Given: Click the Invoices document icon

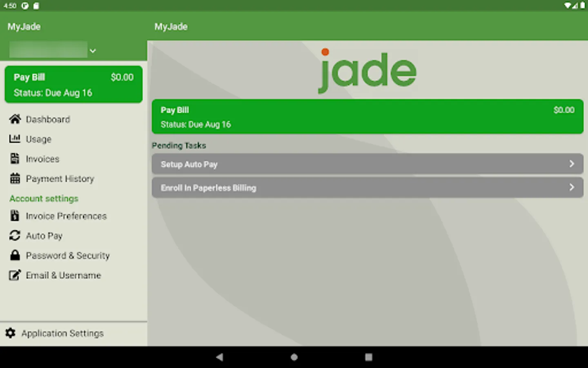Looking at the screenshot, I should [x=15, y=158].
